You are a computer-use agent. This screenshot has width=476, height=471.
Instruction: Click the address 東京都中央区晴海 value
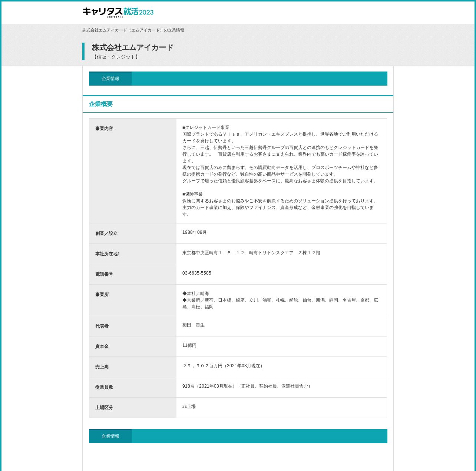pos(251,253)
